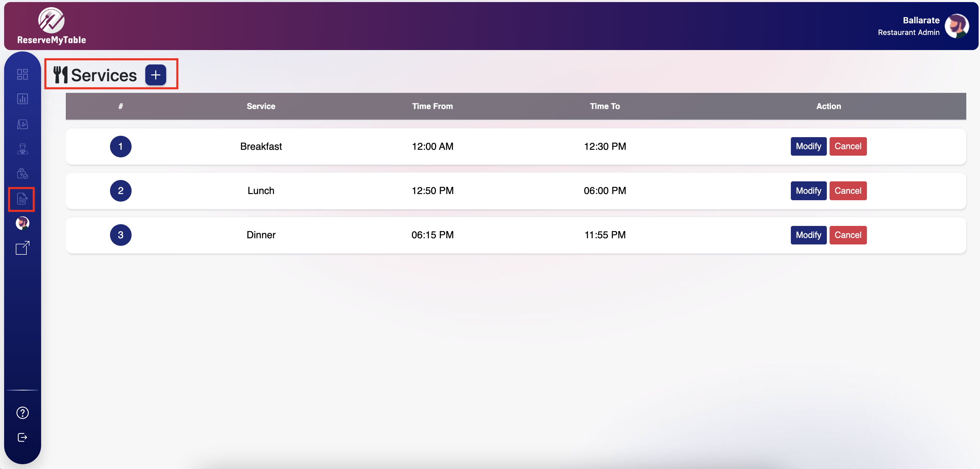Cancel the Breakfast service
This screenshot has width=980, height=469.
[848, 146]
